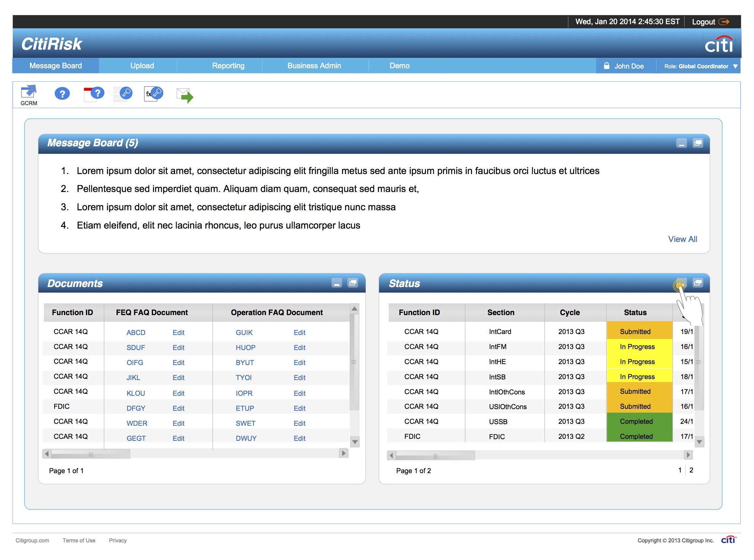The height and width of the screenshot is (560, 754).
Task: Click the Documents vertical scrollbar thumb
Action: click(354, 362)
